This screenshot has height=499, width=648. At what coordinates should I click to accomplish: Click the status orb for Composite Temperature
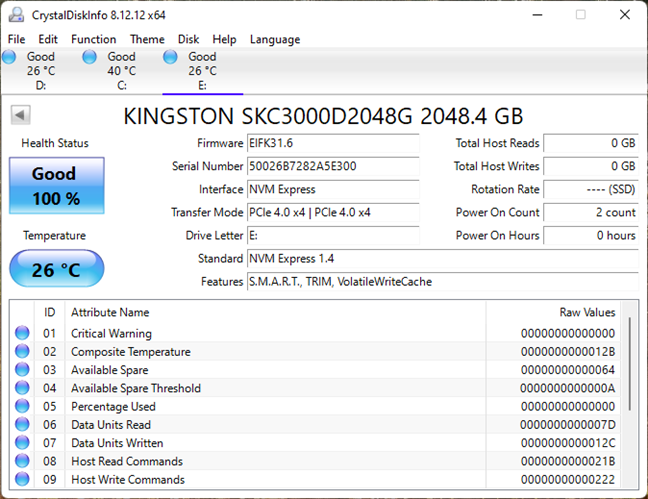(22, 351)
